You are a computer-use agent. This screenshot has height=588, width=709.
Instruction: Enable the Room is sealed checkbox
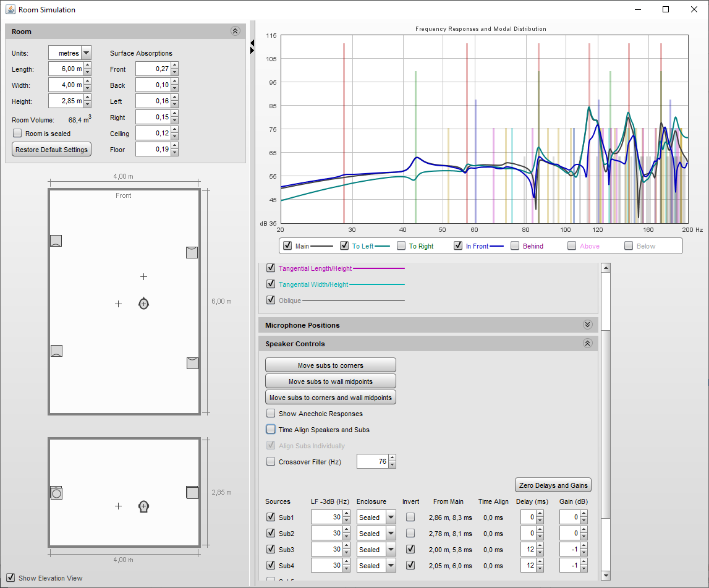(17, 134)
